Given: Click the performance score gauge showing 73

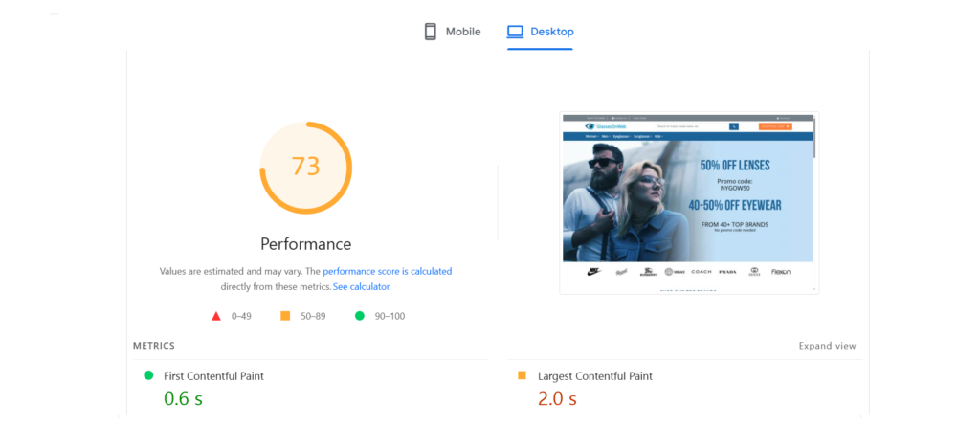Looking at the screenshot, I should click(305, 167).
